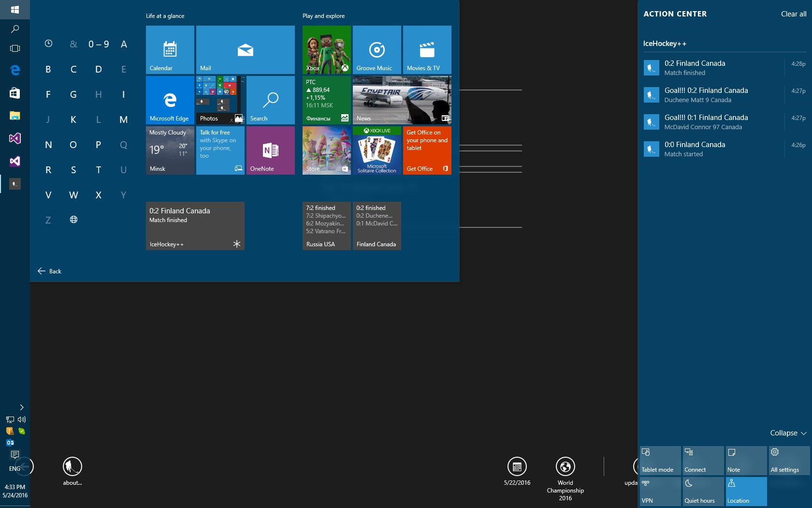This screenshot has width=812, height=508.
Task: Collapse the quick actions panel
Action: click(788, 433)
